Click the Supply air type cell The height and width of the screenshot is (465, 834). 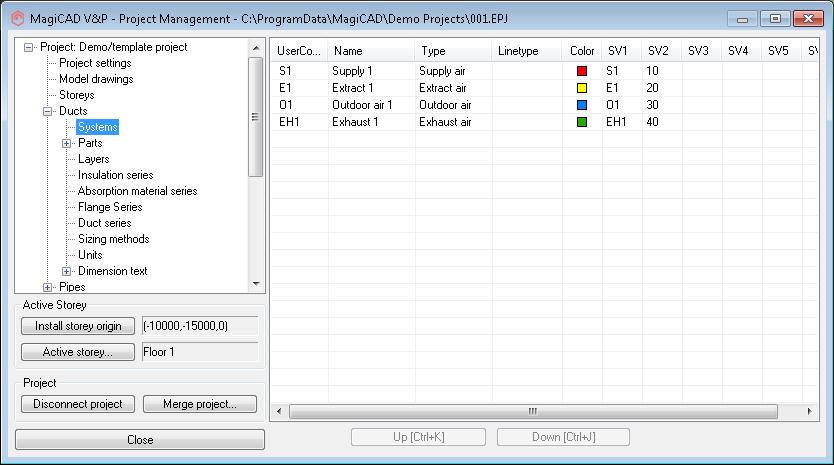point(453,71)
